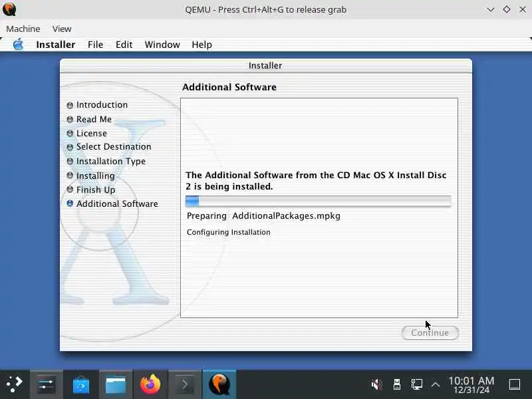Launch Firefox from the taskbar
Screen dimensions: 532x399
(x=150, y=384)
